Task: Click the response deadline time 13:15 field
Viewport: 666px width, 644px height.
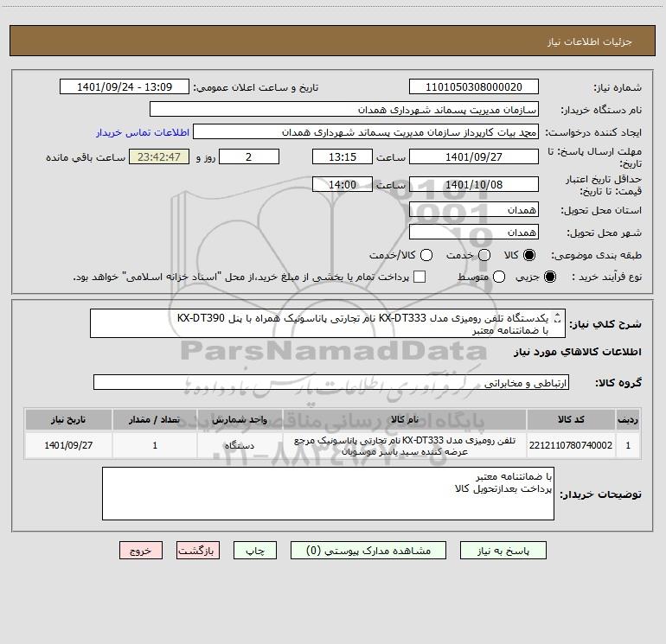Action: tap(343, 156)
